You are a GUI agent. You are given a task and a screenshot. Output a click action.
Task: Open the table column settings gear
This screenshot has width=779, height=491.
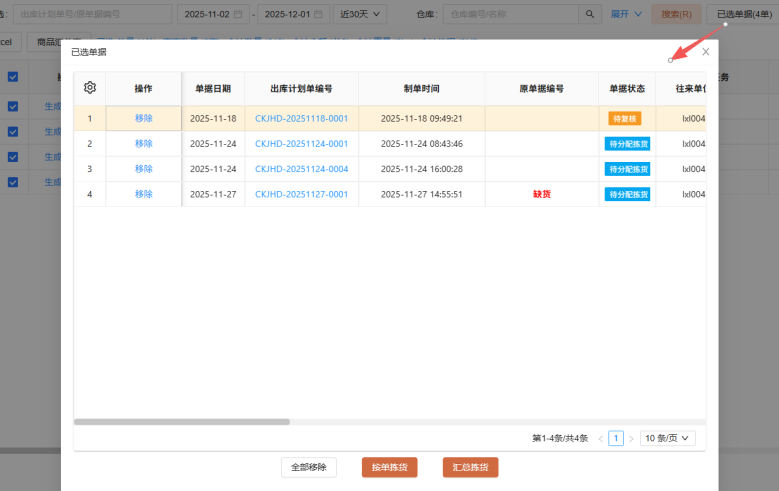point(89,88)
